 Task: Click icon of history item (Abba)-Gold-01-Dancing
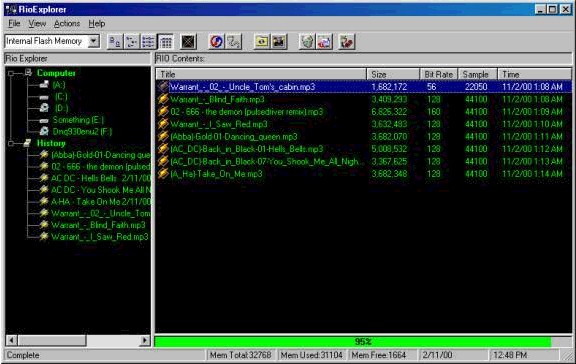click(x=44, y=155)
